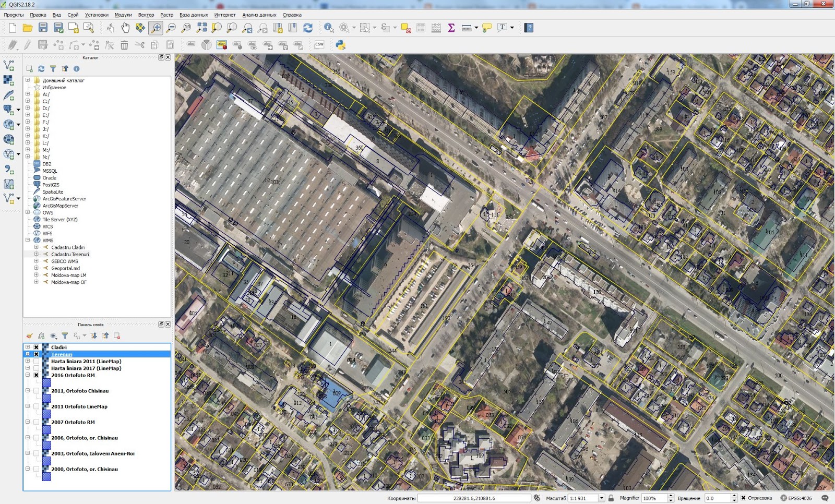Image resolution: width=835 pixels, height=504 pixels.
Task: Show the 2007 Ortofoto RM layer
Action: point(36,422)
